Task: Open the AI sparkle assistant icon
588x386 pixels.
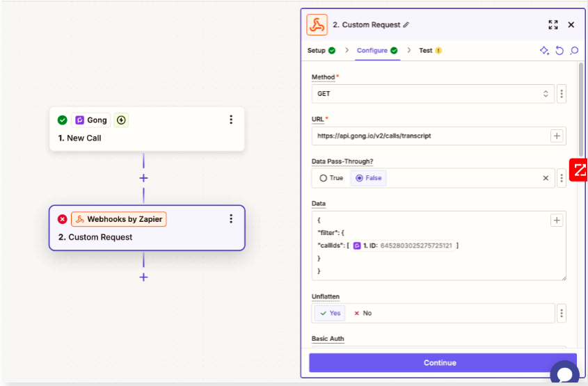Action: pos(544,51)
